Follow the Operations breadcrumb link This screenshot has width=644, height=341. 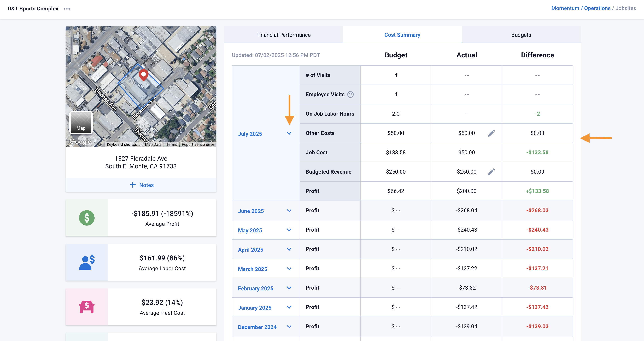(x=597, y=8)
